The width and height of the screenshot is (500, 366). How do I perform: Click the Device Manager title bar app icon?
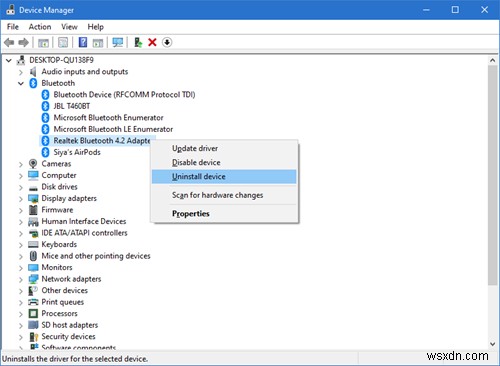10,10
